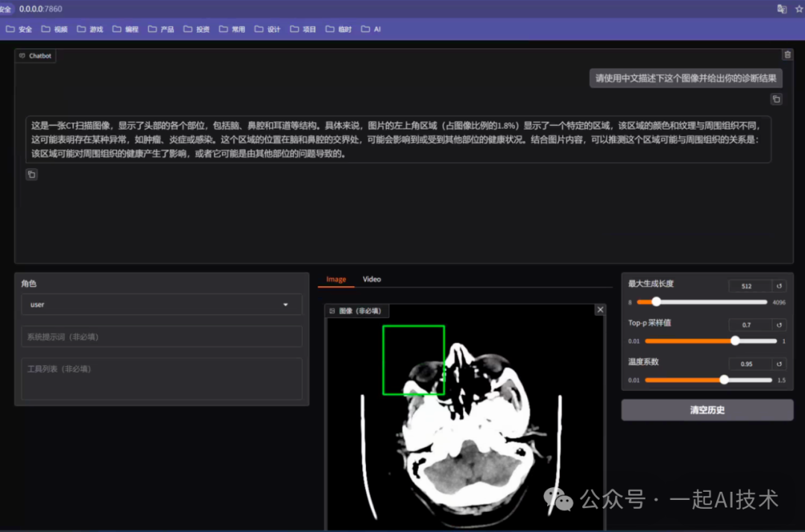Click the 工具列表 input area
805x532 pixels.
tap(162, 380)
